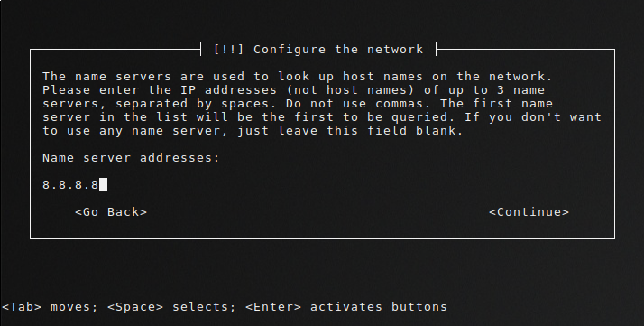Click the typed 8.8.8.8 address text

pos(70,185)
